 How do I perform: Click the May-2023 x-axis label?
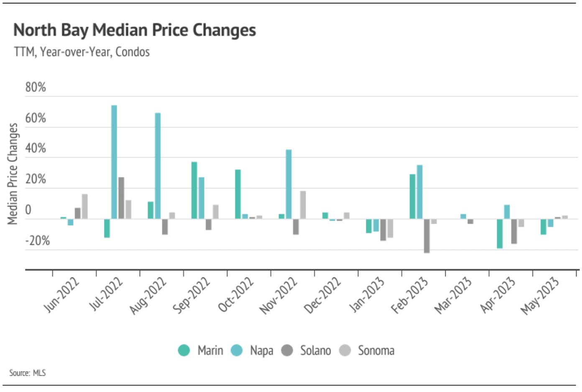click(x=539, y=295)
